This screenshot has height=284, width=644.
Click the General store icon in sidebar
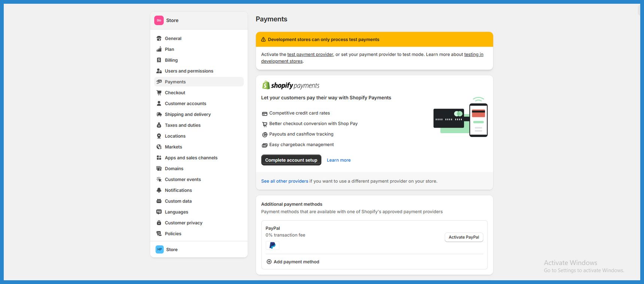point(159,39)
